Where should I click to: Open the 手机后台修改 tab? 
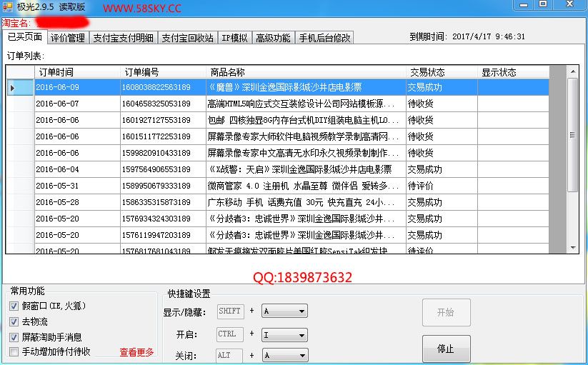coord(324,38)
